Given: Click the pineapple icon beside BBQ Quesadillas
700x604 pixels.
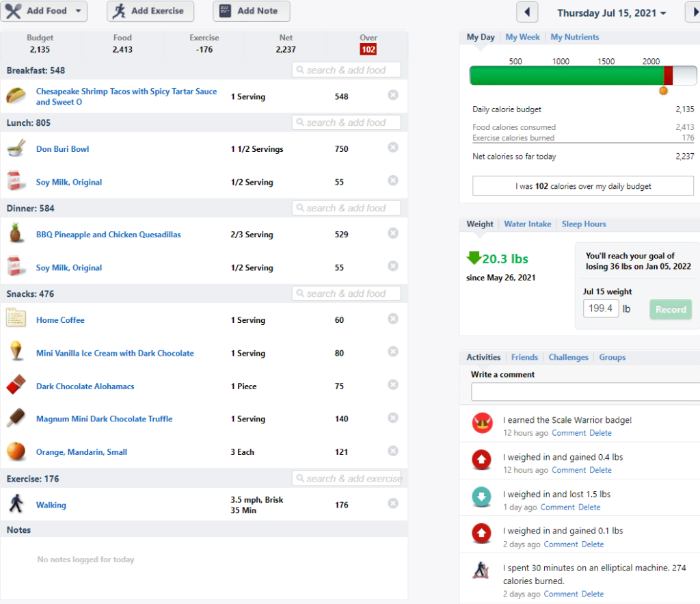Looking at the screenshot, I should [16, 233].
